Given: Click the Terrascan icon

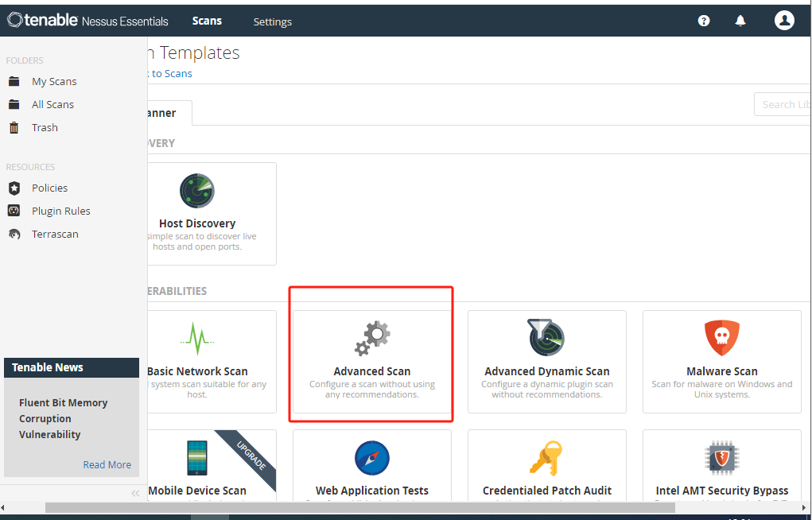Looking at the screenshot, I should (14, 234).
